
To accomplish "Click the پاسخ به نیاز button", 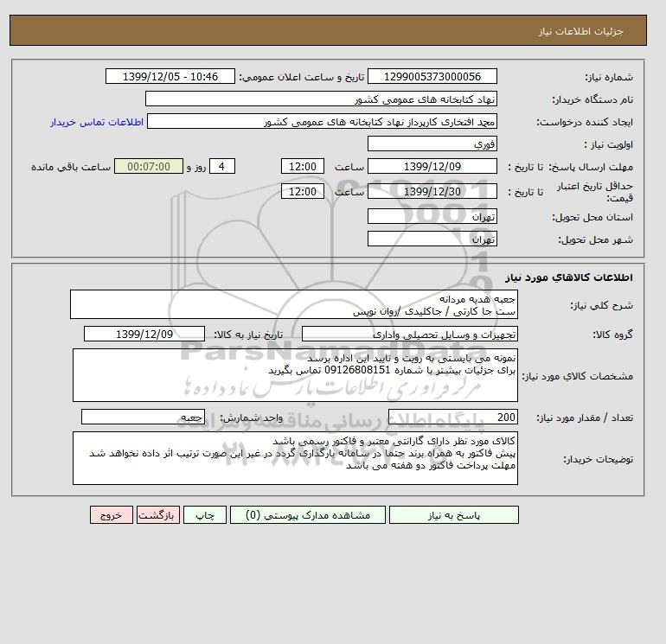I will (453, 515).
